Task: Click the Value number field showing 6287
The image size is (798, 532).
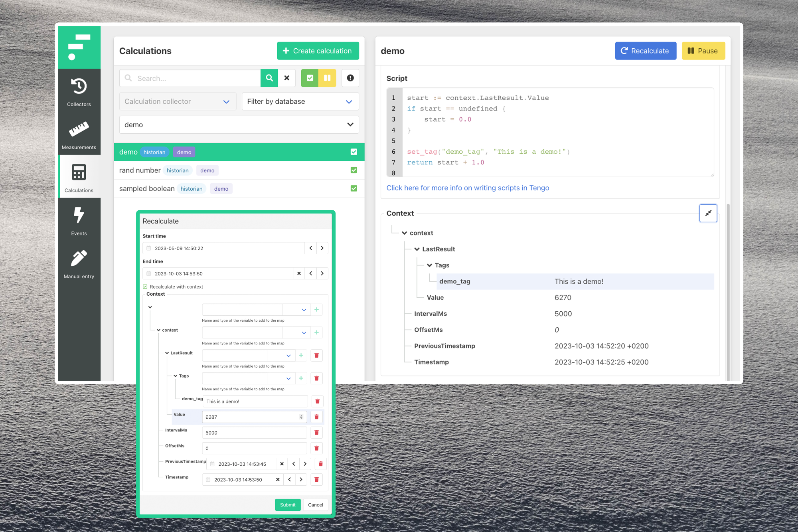Action: point(255,417)
